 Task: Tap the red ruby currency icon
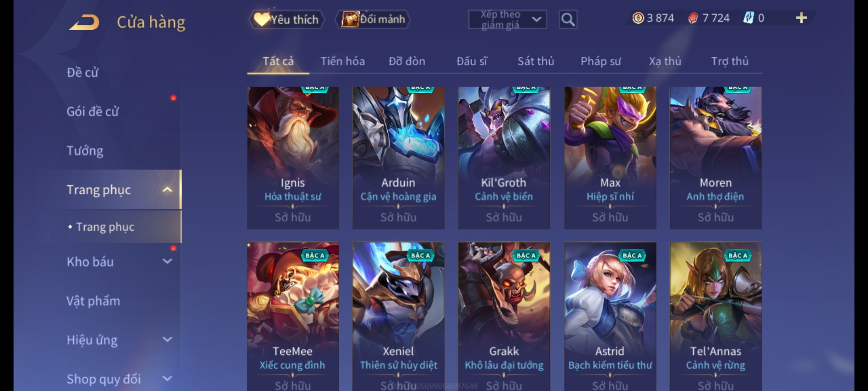pyautogui.click(x=693, y=18)
